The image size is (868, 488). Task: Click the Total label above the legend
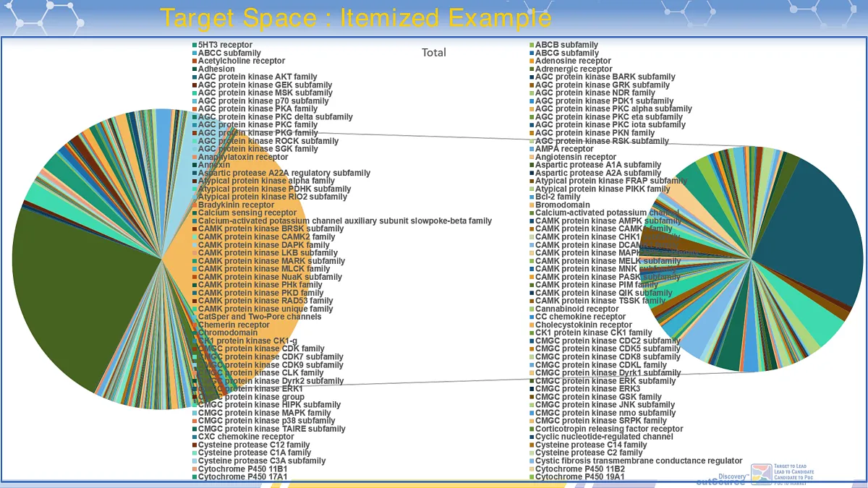434,52
